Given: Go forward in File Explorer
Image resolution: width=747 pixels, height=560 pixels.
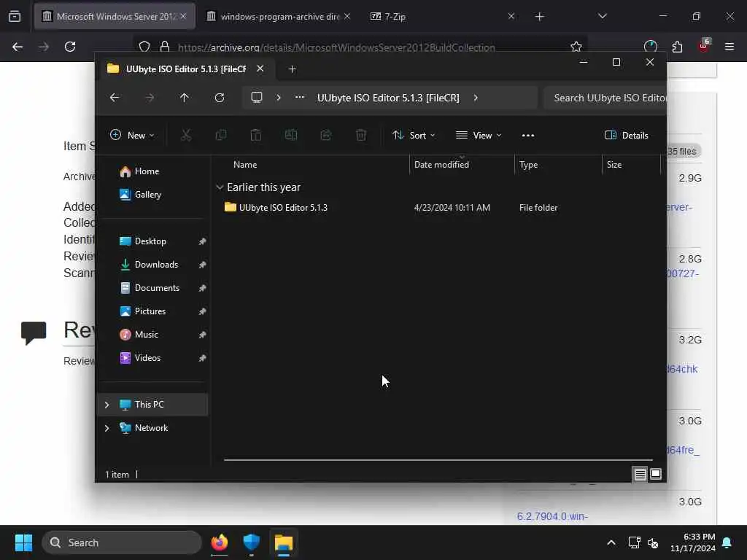Looking at the screenshot, I should [x=150, y=98].
